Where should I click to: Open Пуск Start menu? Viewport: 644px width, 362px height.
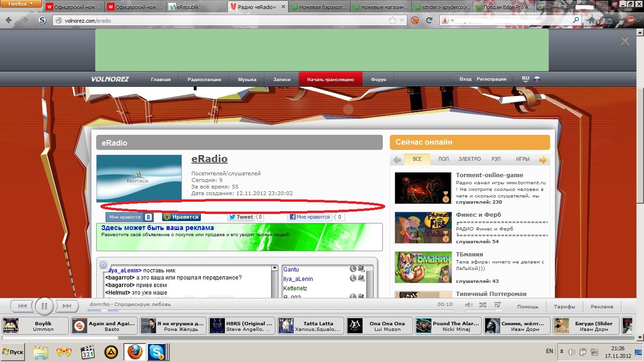tap(14, 352)
